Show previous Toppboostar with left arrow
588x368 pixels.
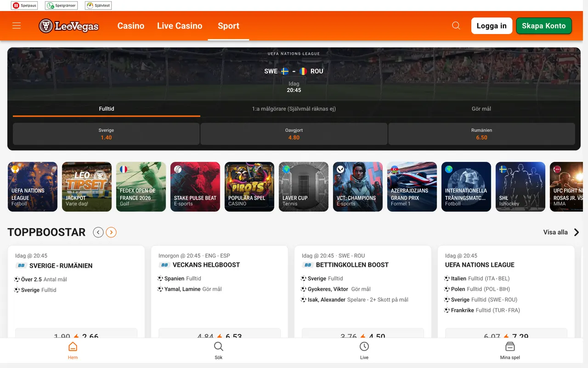tap(98, 232)
